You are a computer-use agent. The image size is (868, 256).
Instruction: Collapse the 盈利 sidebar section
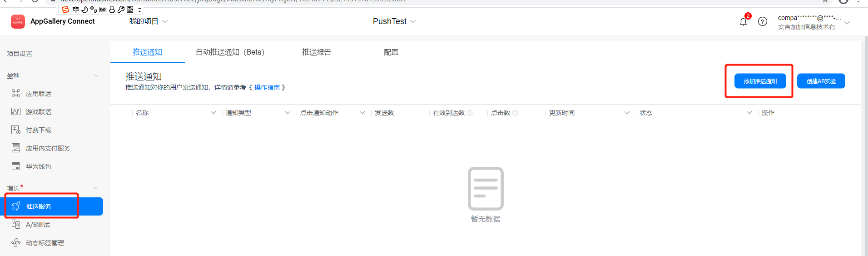pos(96,75)
